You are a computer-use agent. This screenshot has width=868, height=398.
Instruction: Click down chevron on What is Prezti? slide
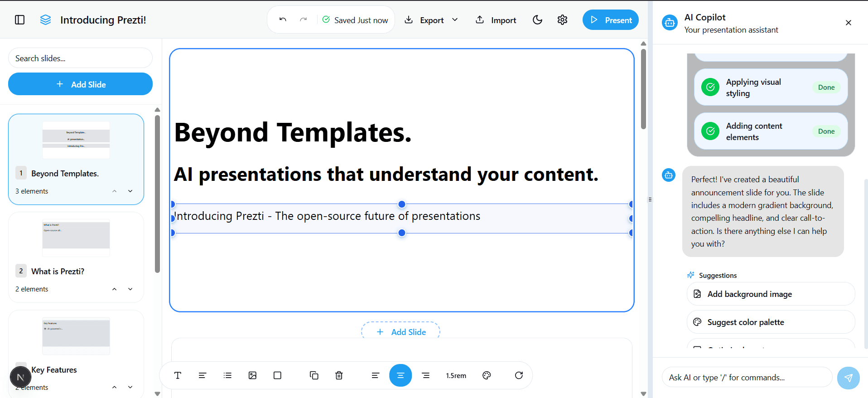coord(130,289)
